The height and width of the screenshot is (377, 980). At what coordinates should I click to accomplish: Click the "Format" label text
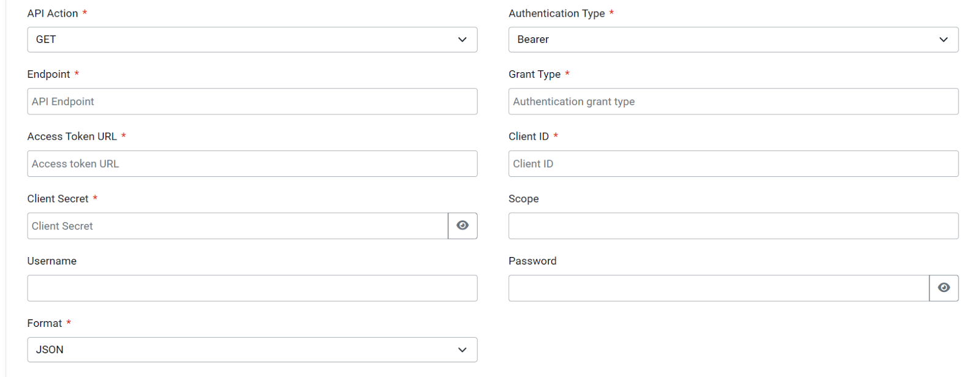45,323
